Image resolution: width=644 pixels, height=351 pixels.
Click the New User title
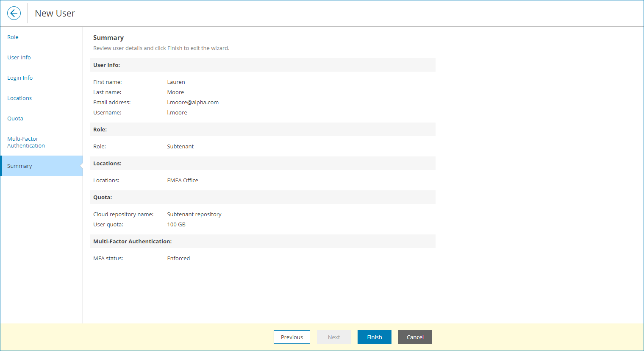55,13
